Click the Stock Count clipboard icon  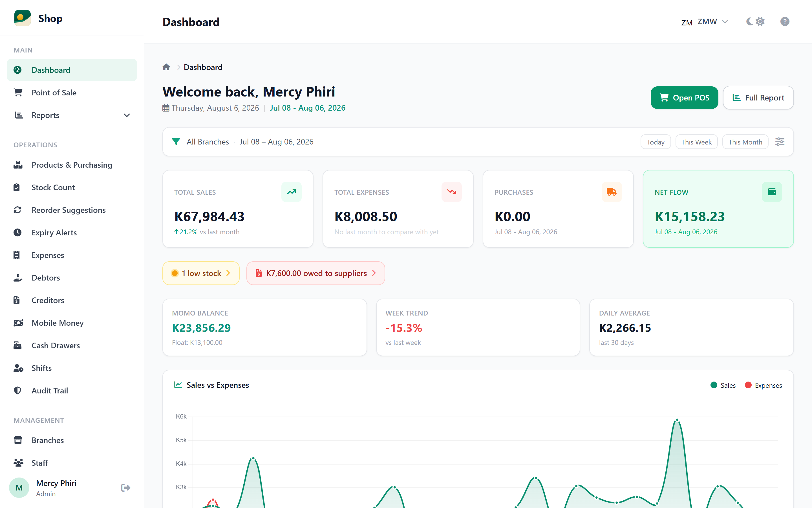17,187
